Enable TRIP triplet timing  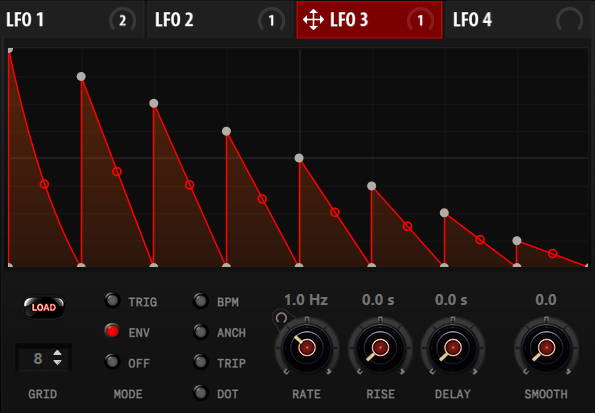200,362
